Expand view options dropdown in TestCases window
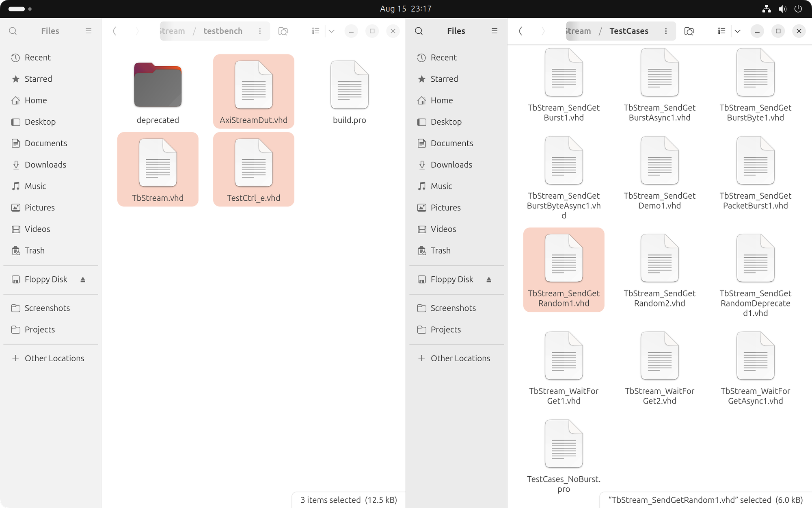Screen dimensions: 812x508 coord(738,31)
